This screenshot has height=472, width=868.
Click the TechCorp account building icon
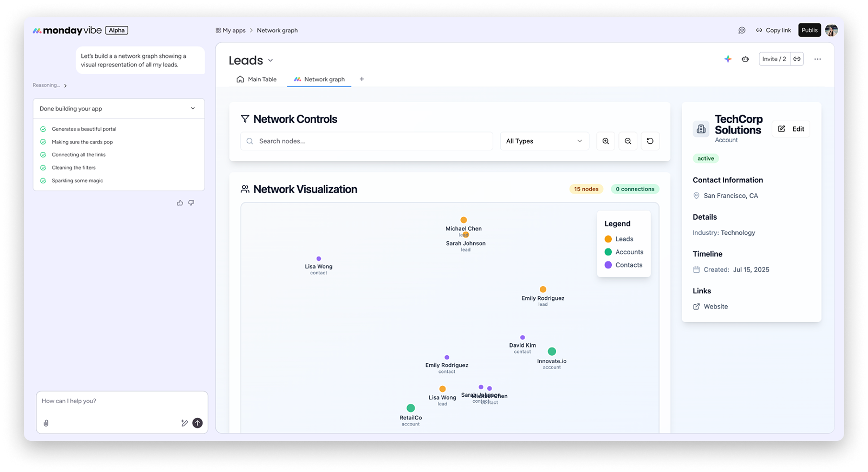point(701,129)
